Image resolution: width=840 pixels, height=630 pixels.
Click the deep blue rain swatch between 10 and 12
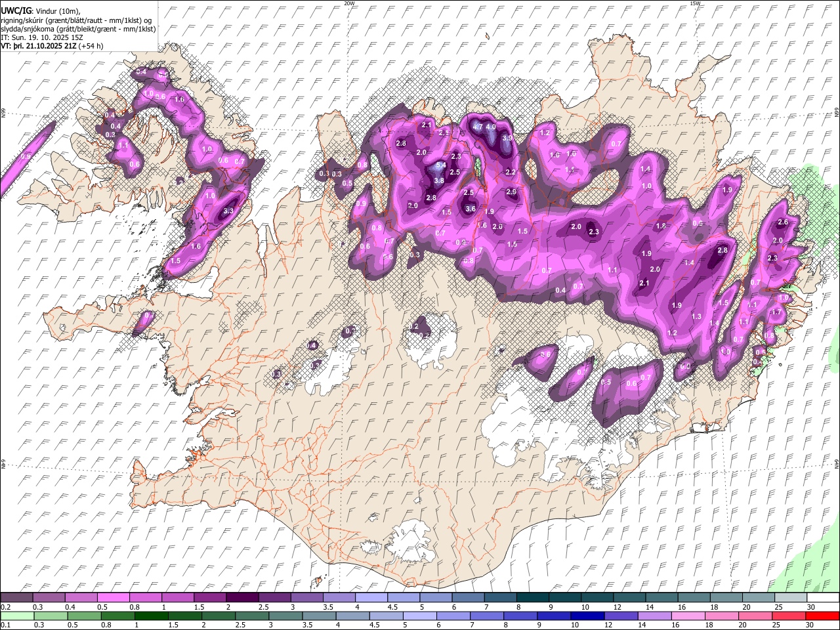(x=587, y=616)
